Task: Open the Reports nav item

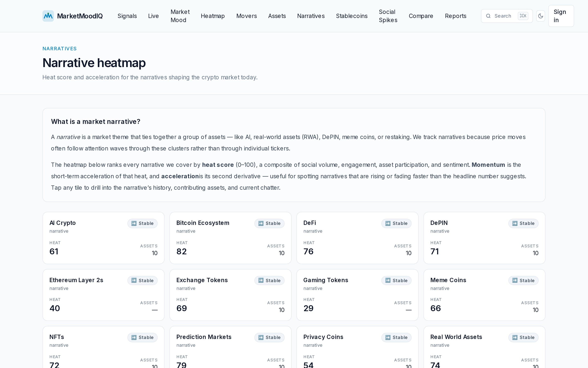Action: tap(455, 16)
